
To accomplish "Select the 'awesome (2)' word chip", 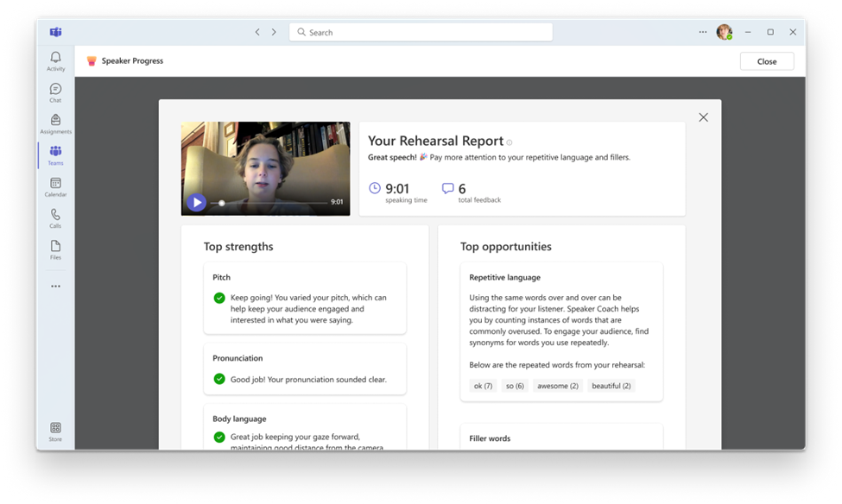I will [557, 386].
